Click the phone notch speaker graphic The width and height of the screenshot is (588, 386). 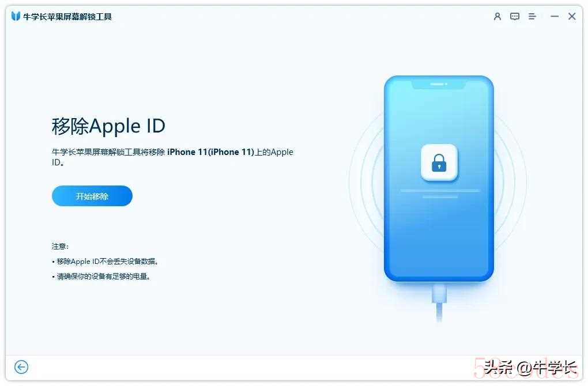(439, 84)
